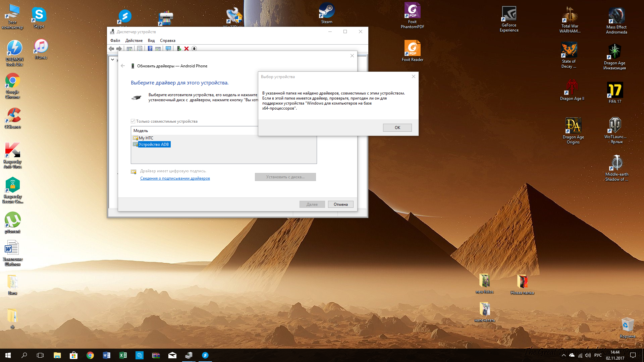Open Excel from the taskbar
This screenshot has height=362, width=644.
coord(123,355)
